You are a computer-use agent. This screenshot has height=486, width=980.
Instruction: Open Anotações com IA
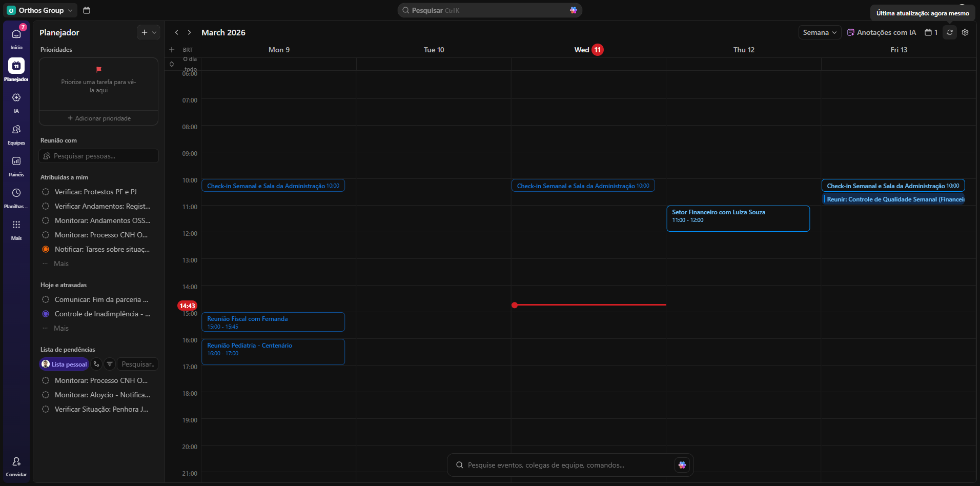point(881,32)
